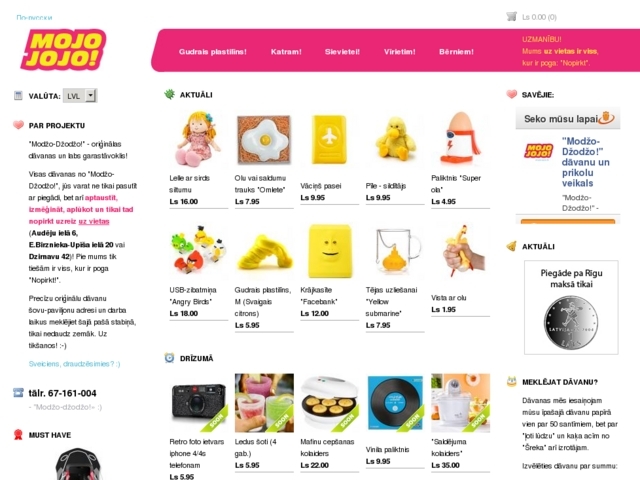Click the Seko mūsu lapai button
The height and width of the screenshot is (480, 640).
[x=568, y=119]
